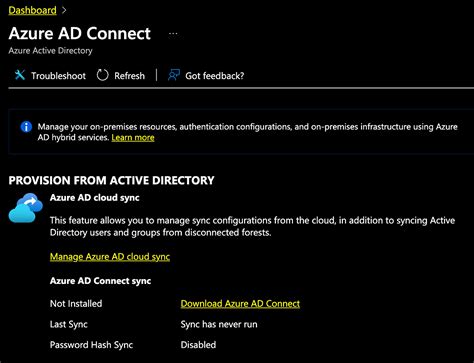This screenshot has width=474, height=363.
Task: Click the feedback person icon
Action: (174, 75)
